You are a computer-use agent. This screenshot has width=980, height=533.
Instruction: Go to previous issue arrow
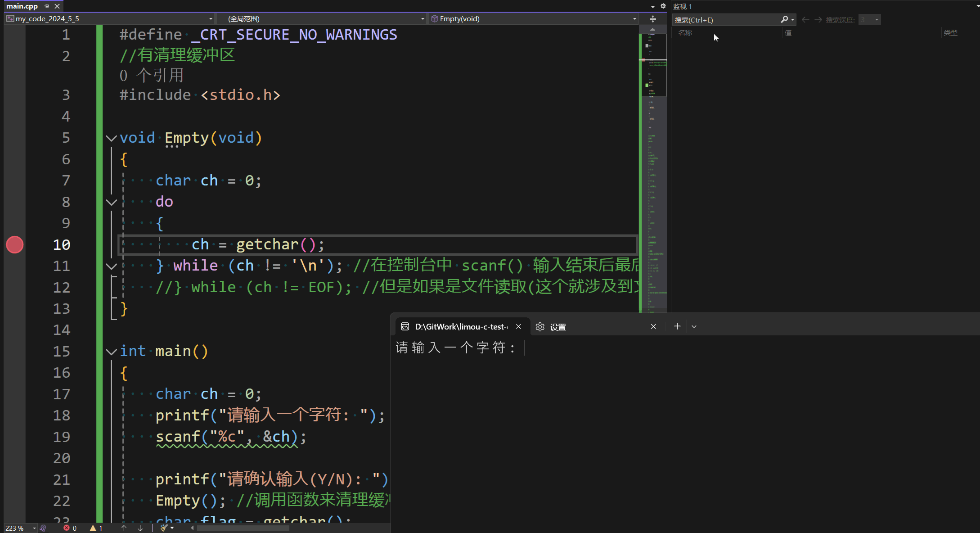tap(124, 528)
